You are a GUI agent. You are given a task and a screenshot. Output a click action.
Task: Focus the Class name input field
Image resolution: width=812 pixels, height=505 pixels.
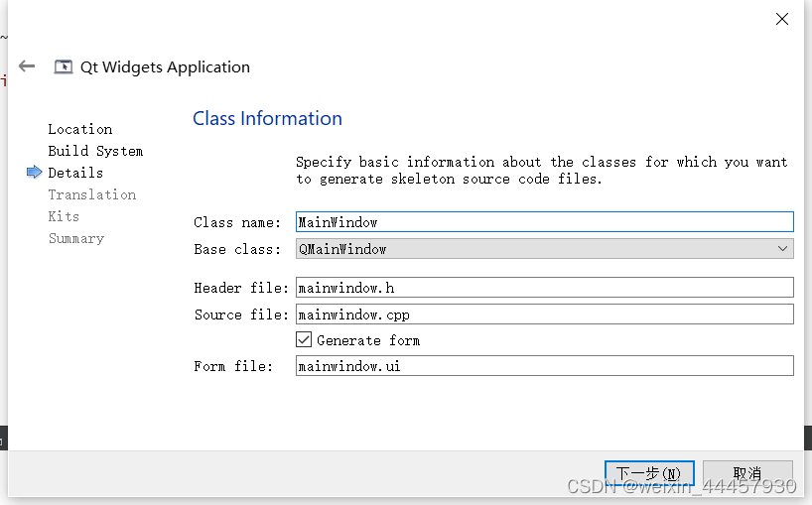tap(544, 222)
